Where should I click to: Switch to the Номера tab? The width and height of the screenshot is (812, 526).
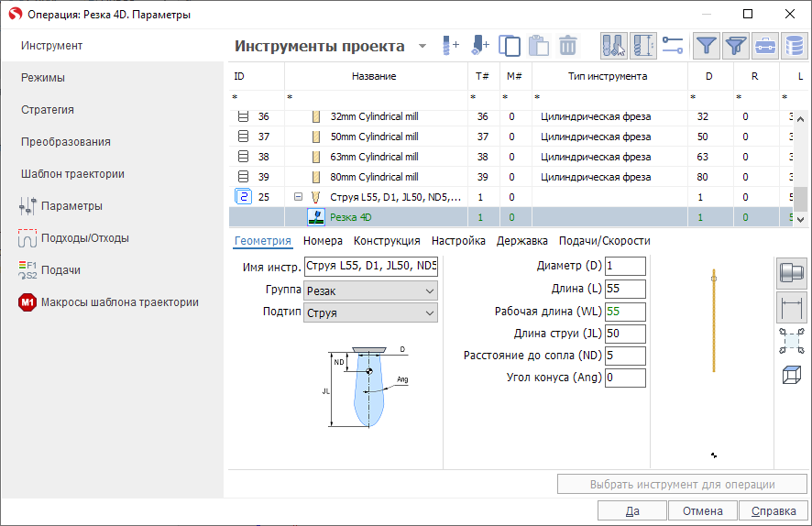[x=323, y=241]
